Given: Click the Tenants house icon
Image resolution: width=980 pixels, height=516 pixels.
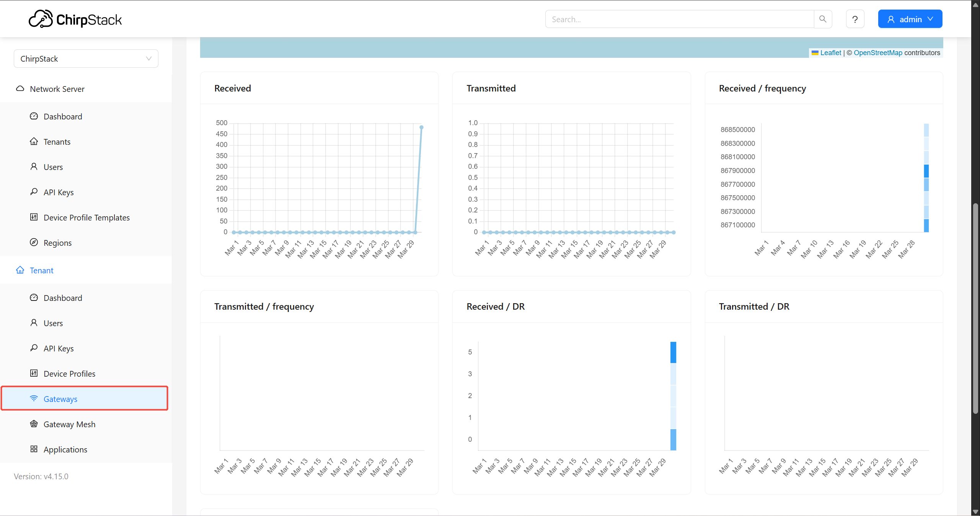Looking at the screenshot, I should (34, 142).
